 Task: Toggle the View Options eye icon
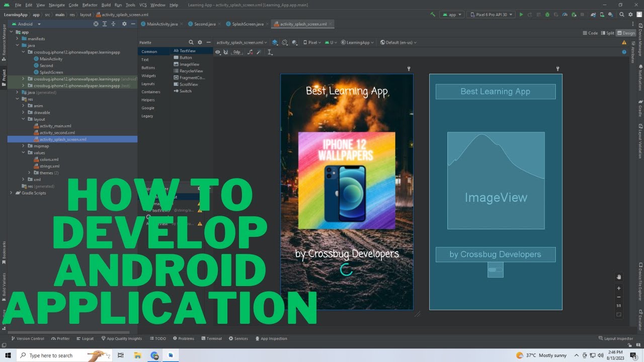[218, 52]
